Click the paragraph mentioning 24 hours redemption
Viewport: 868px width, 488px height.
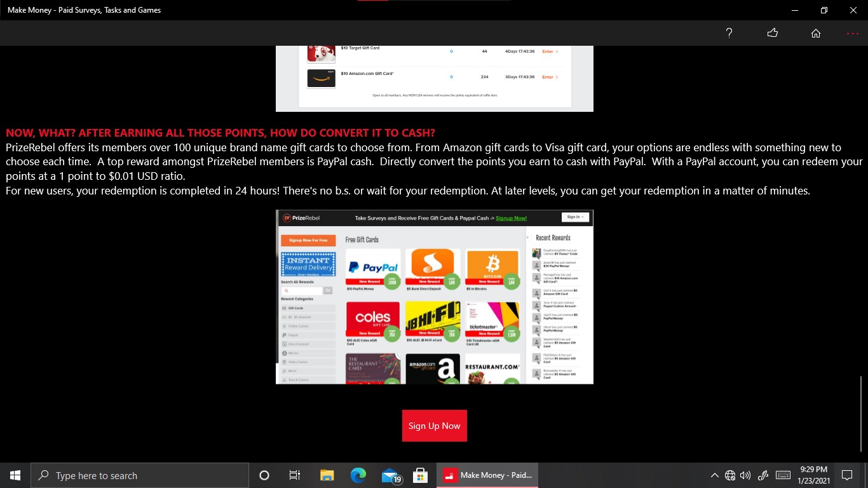tap(408, 191)
